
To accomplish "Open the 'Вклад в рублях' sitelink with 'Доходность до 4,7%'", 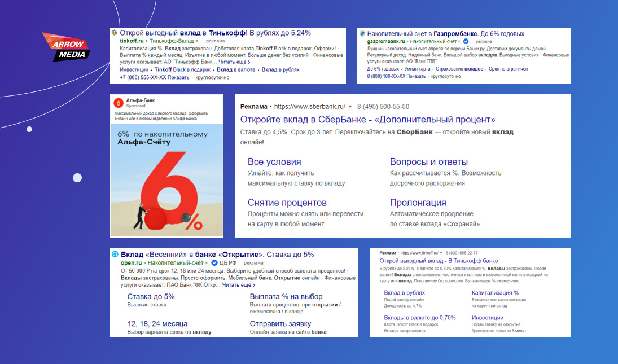I will click(404, 293).
